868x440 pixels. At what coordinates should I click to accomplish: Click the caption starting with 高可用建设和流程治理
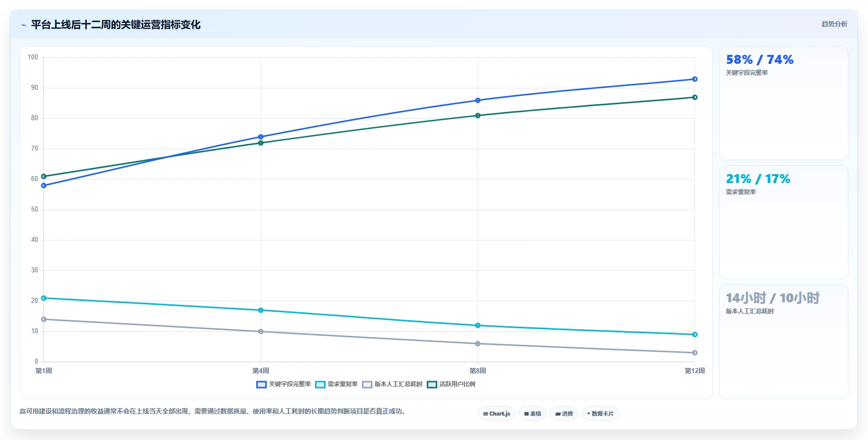coord(213,412)
